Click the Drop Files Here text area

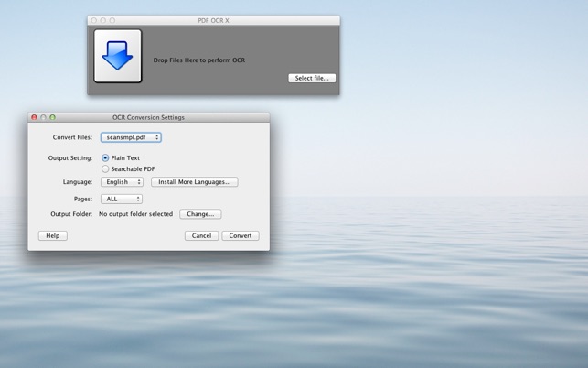point(199,60)
